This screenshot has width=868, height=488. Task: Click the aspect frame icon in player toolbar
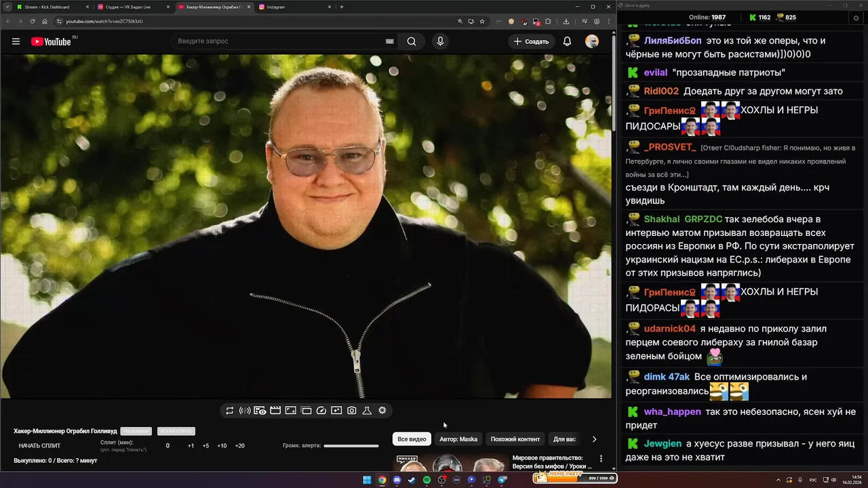coord(290,411)
